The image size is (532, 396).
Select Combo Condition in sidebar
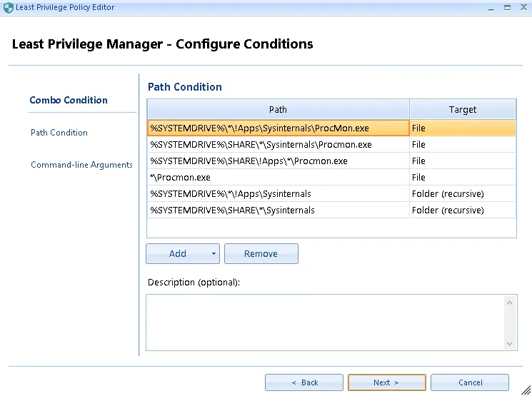[69, 101]
